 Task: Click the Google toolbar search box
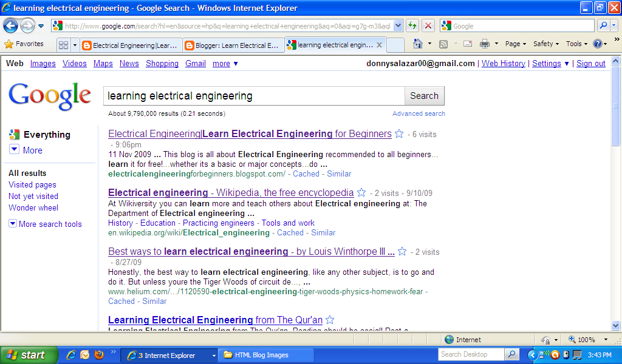tap(518, 26)
